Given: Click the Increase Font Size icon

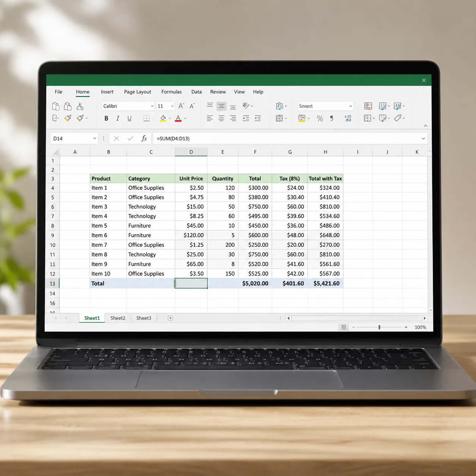Looking at the screenshot, I should 181,106.
